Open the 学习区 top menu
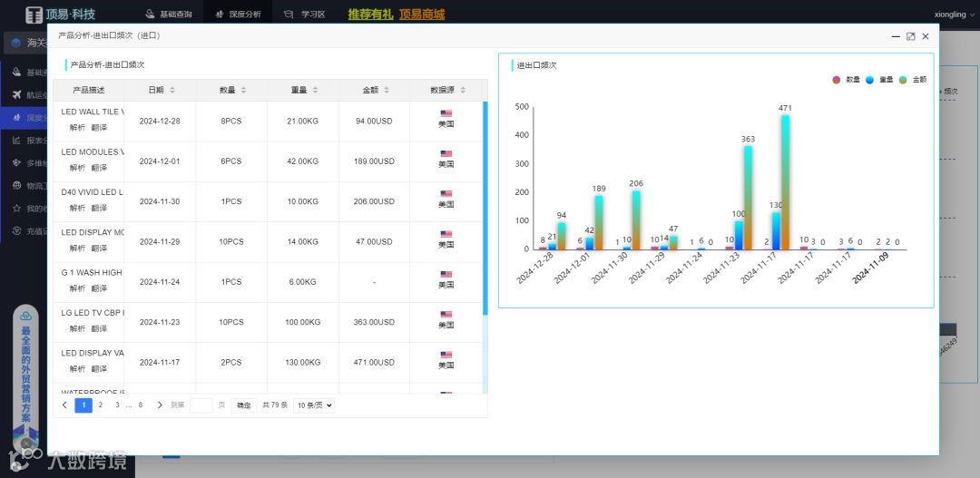The image size is (980, 478). click(304, 14)
